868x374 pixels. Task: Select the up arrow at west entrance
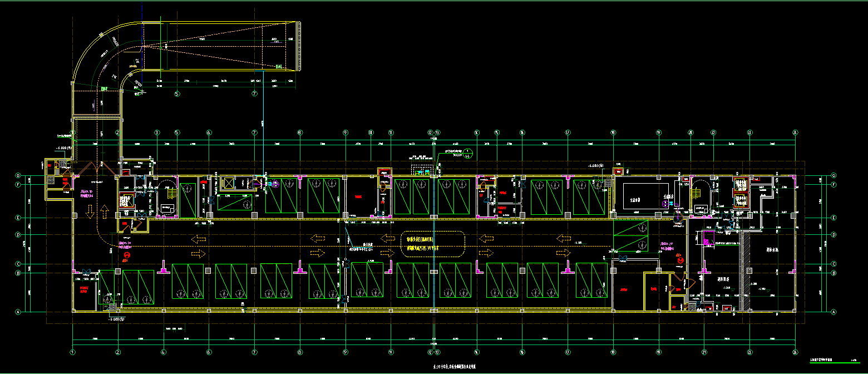(103, 212)
